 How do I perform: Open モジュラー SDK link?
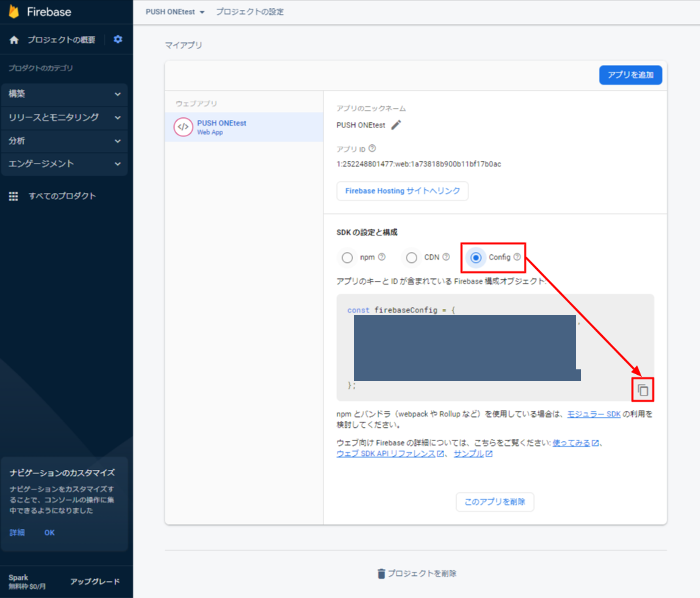pyautogui.click(x=594, y=414)
